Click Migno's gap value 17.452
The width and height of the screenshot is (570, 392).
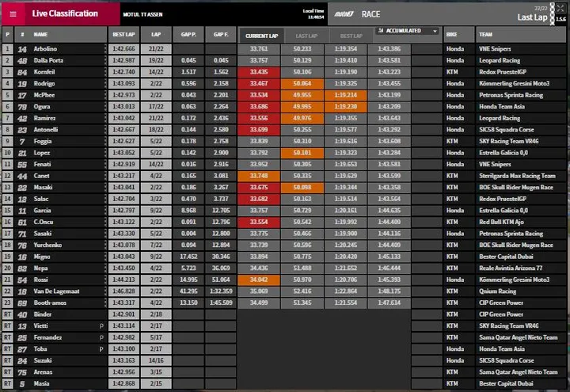tap(188, 257)
